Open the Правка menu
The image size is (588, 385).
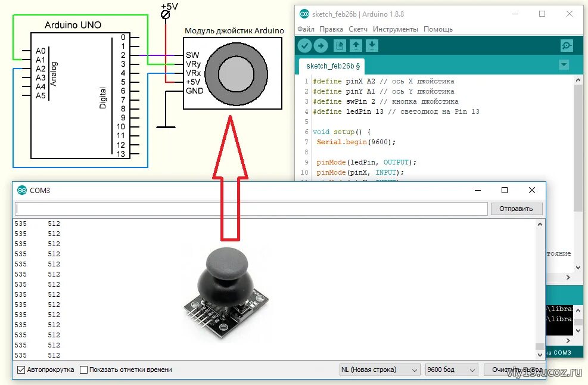331,29
